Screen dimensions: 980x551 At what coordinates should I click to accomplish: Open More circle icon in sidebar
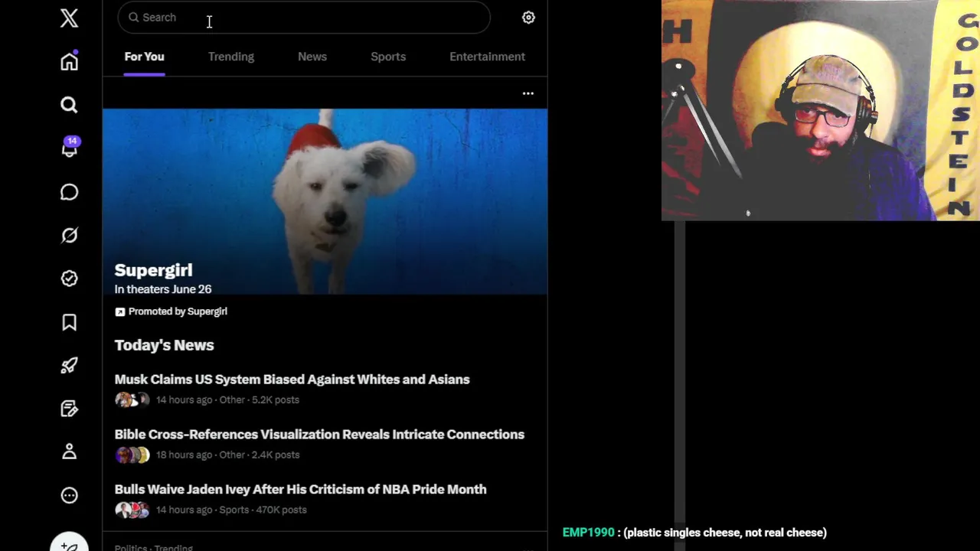tap(69, 495)
